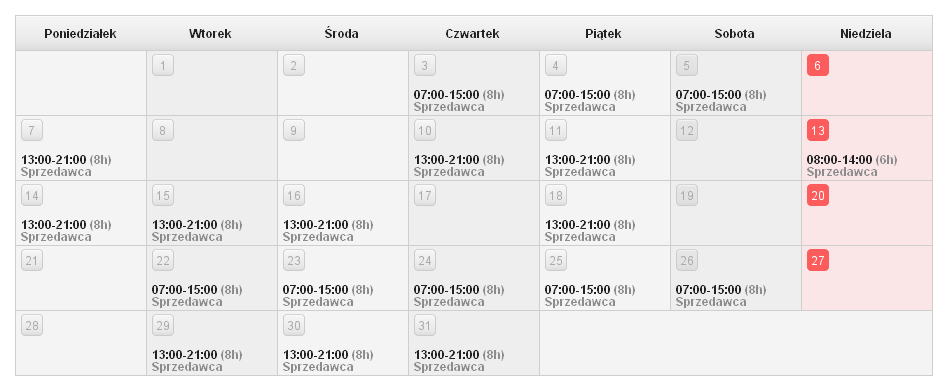Click the day 31 number badge
948x391 pixels.
click(x=424, y=326)
